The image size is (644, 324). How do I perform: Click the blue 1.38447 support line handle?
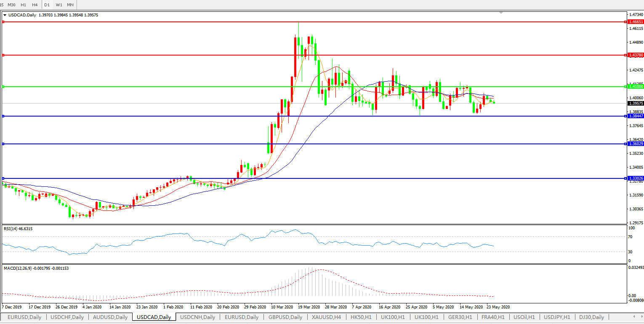click(x=3, y=116)
